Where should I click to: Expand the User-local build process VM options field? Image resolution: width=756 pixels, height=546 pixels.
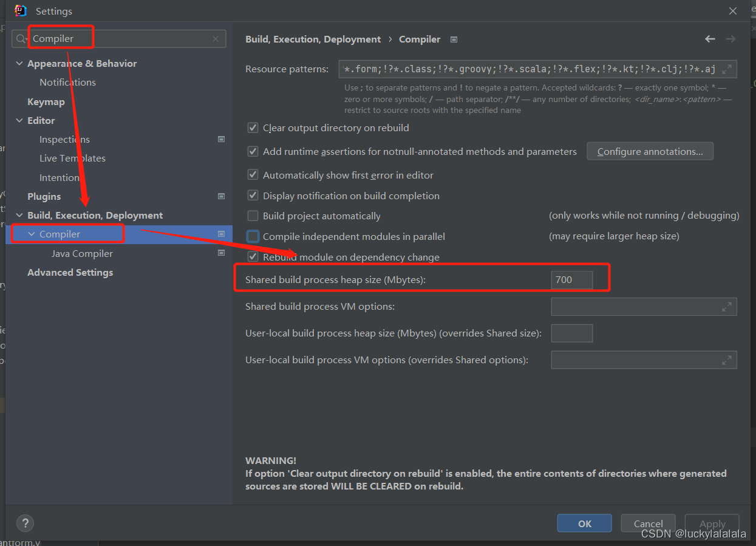[727, 360]
